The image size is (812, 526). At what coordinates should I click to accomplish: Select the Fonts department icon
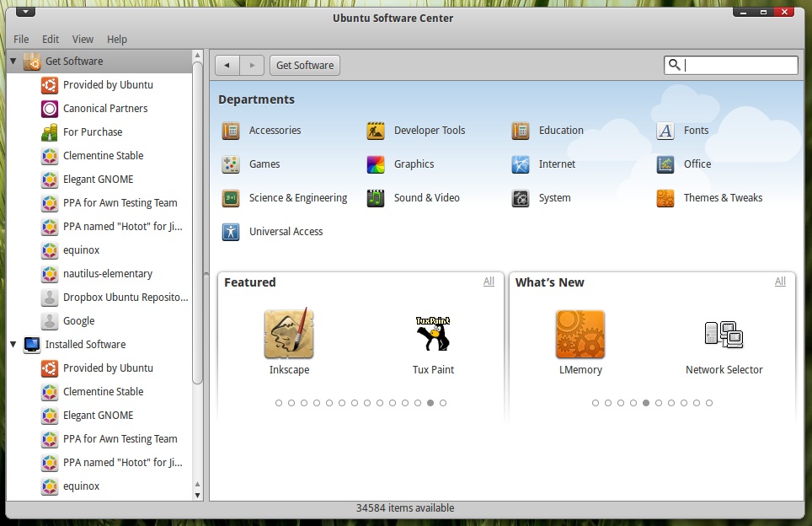665,131
